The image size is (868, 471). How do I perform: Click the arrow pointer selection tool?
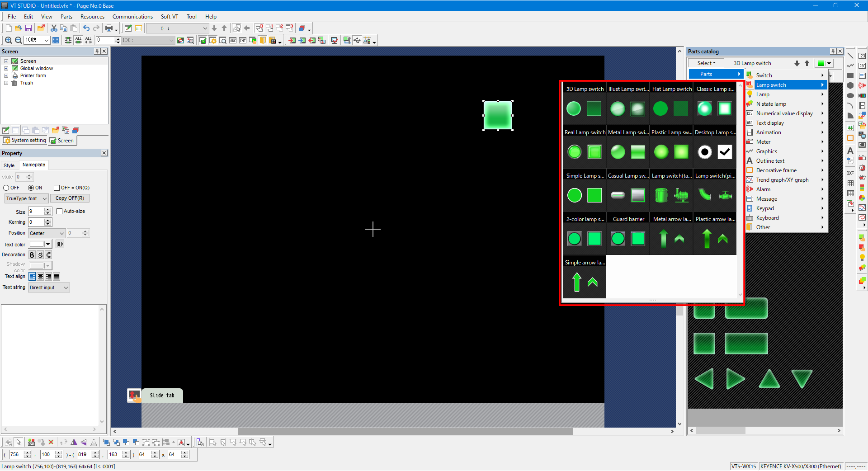pos(19,442)
